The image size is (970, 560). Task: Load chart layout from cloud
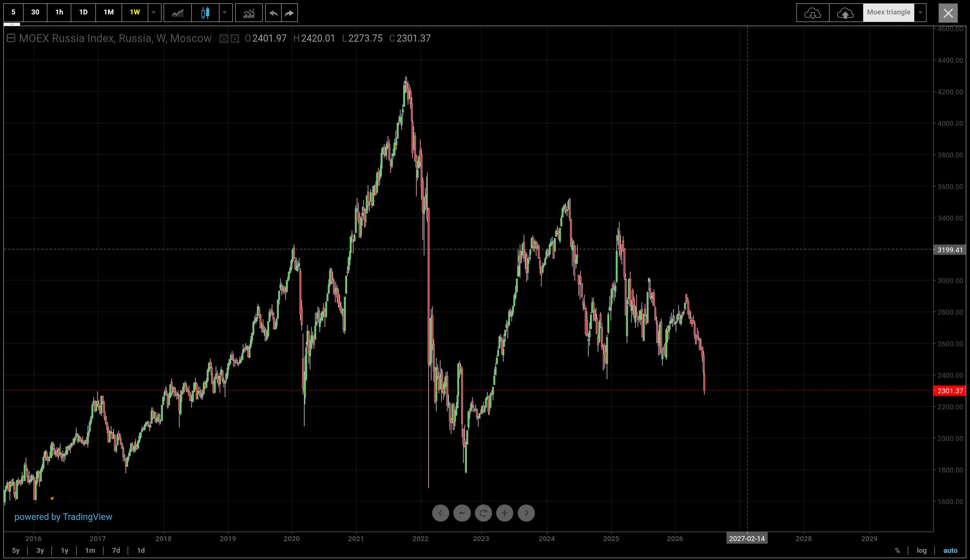[813, 13]
